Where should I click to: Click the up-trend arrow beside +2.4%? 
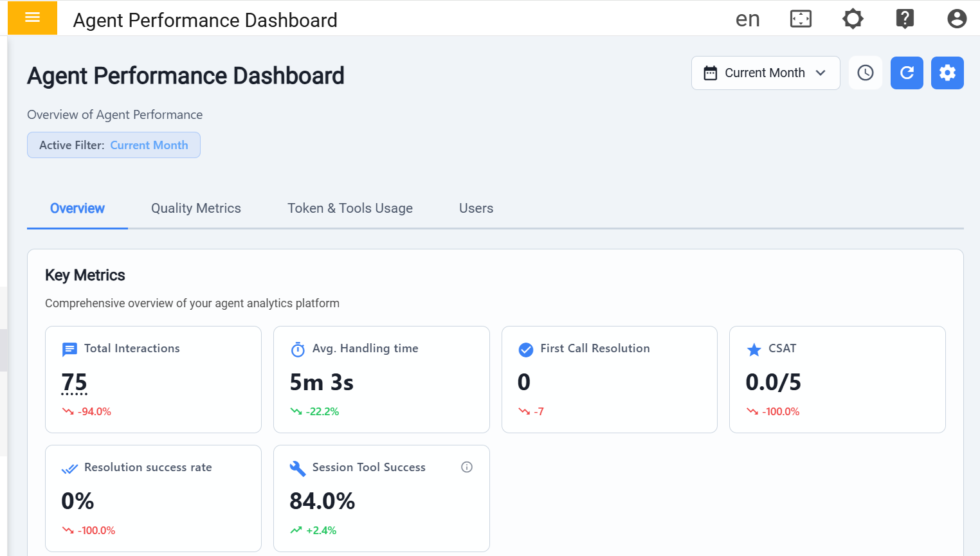point(296,530)
